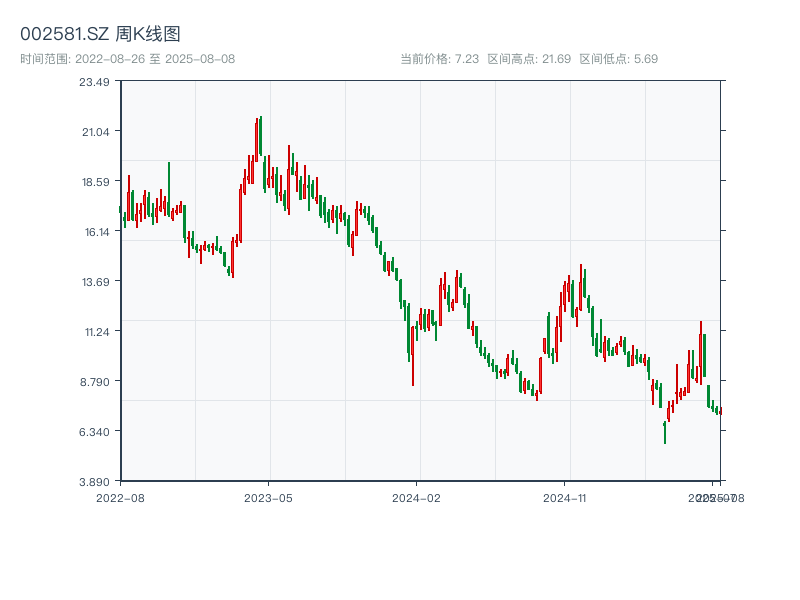Click the tallest candlestick at the chart peak

pos(260,136)
